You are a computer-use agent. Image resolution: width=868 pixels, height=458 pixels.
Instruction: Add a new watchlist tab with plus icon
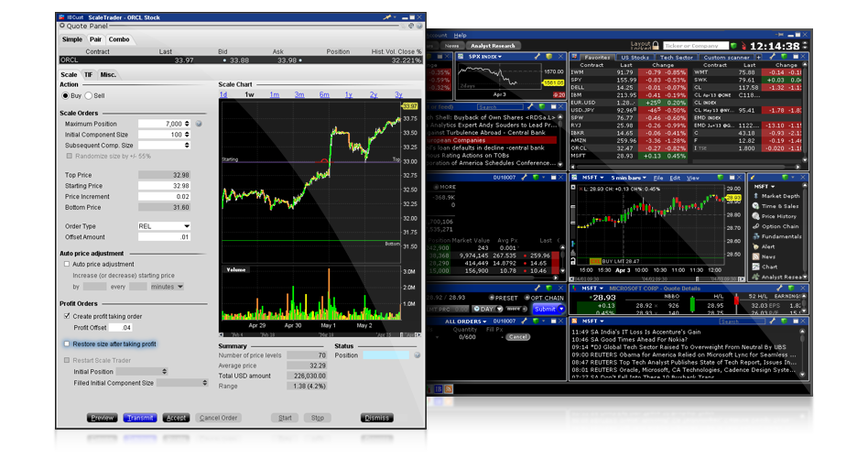758,57
